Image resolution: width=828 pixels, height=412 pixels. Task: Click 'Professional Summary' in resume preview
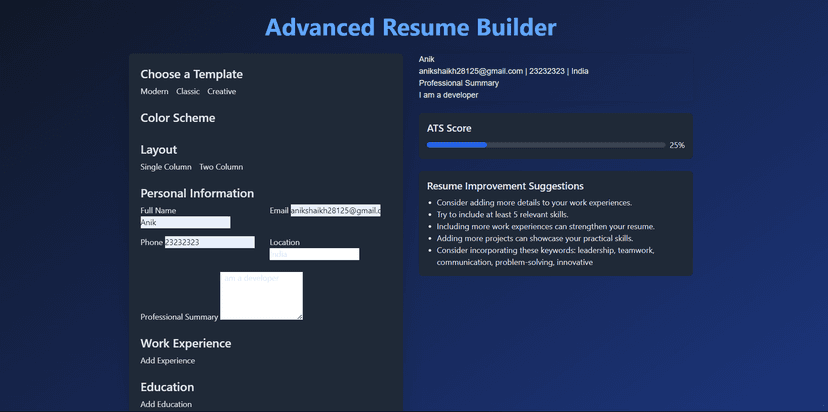(x=458, y=83)
